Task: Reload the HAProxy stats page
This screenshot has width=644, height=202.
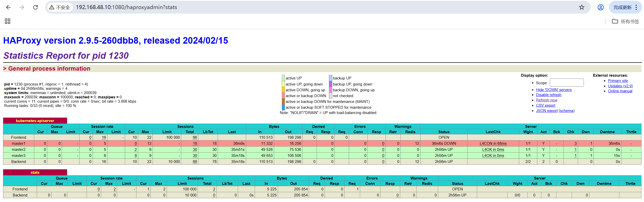Action: coord(35,7)
